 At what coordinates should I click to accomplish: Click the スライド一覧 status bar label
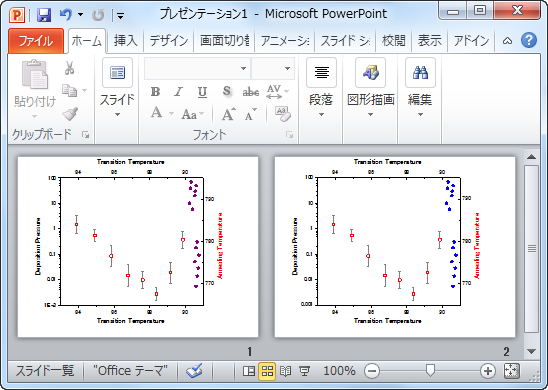pyautogui.click(x=45, y=371)
